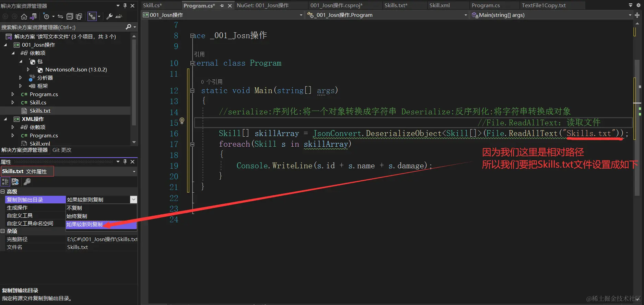This screenshot has width=644, height=305.
Task: Select Skill.cs in Solution Explorer
Action: point(38,102)
